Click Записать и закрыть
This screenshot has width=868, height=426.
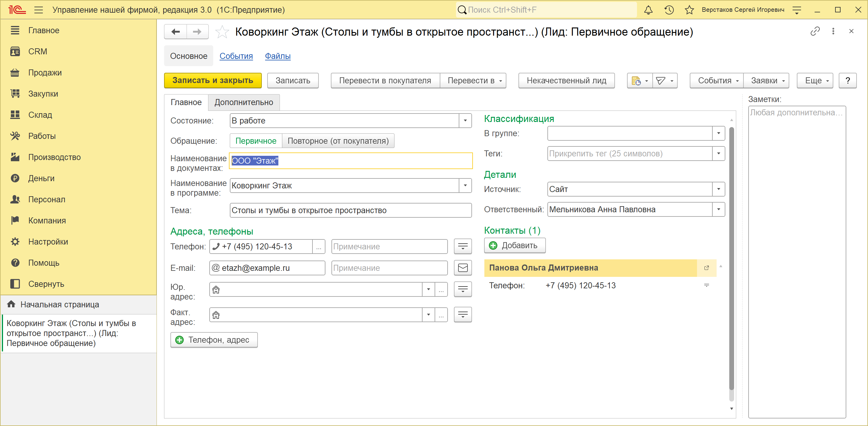point(213,81)
